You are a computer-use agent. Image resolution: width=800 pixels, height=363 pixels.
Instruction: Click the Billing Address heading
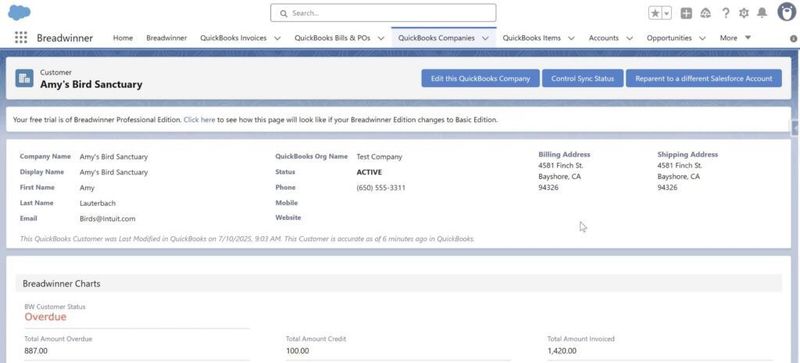click(x=564, y=154)
